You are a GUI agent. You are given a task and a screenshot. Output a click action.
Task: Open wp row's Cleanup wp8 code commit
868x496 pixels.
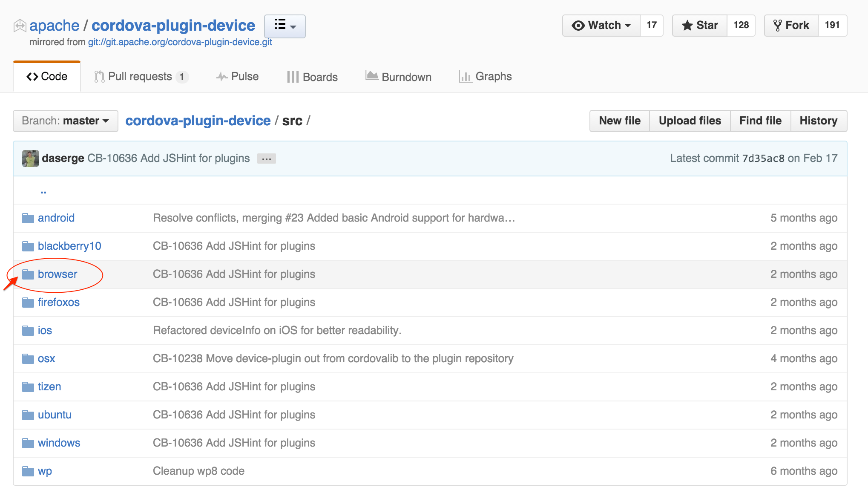(x=198, y=471)
